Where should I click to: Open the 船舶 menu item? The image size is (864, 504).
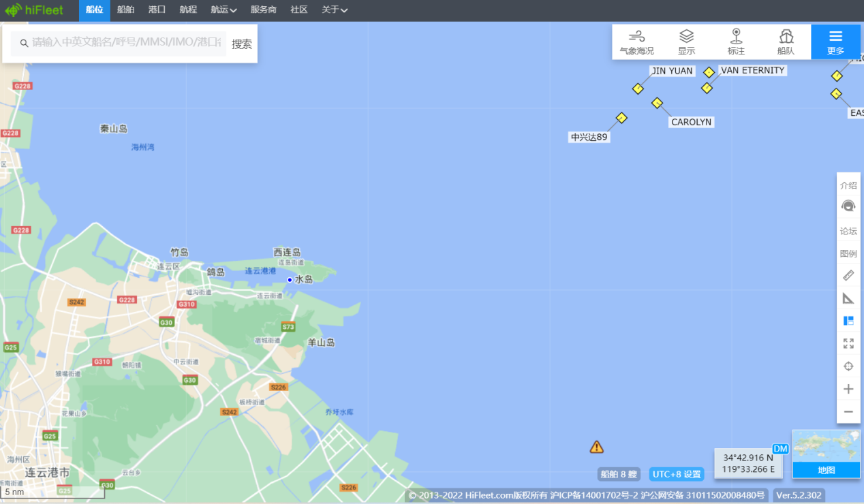126,10
